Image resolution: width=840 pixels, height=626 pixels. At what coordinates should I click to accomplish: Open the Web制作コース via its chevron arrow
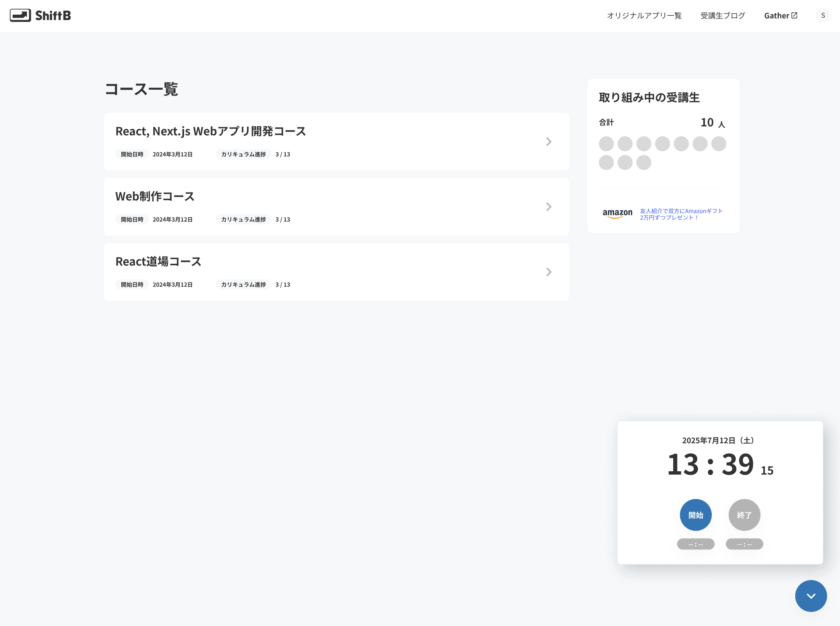549,207
